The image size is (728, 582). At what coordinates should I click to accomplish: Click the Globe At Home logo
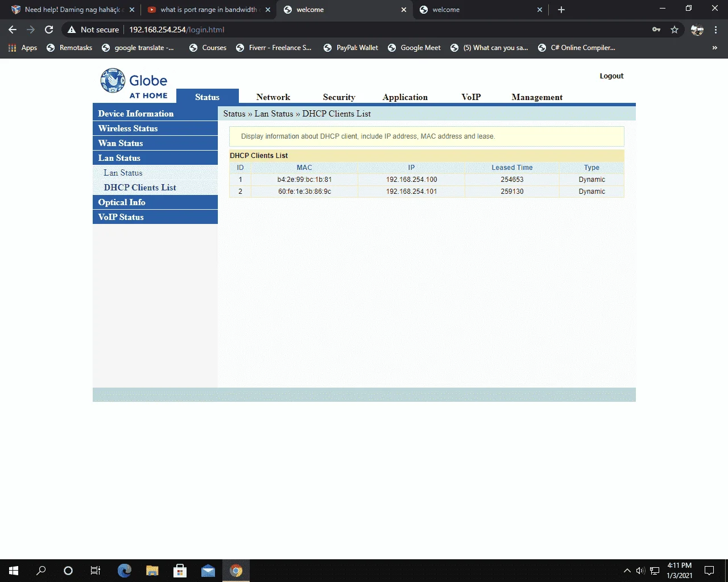(x=134, y=84)
